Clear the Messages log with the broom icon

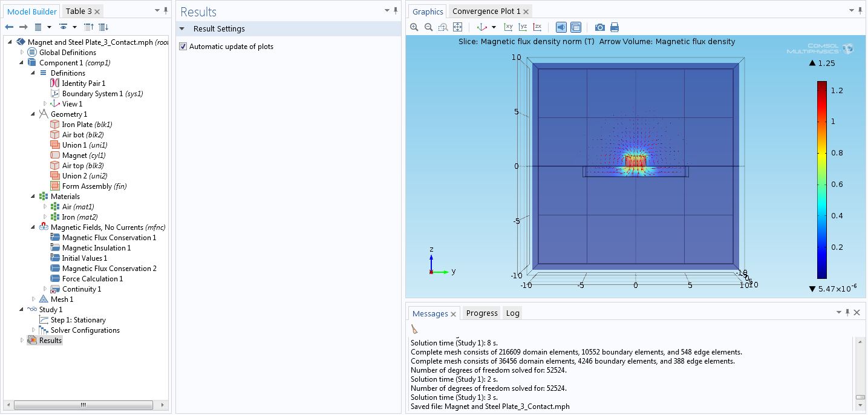point(414,329)
